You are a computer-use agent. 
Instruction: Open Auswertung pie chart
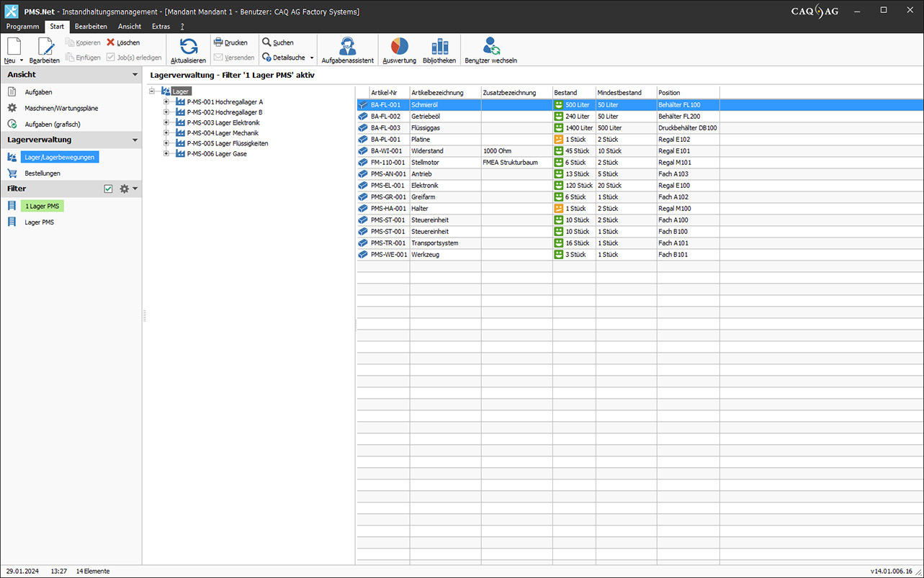point(400,46)
